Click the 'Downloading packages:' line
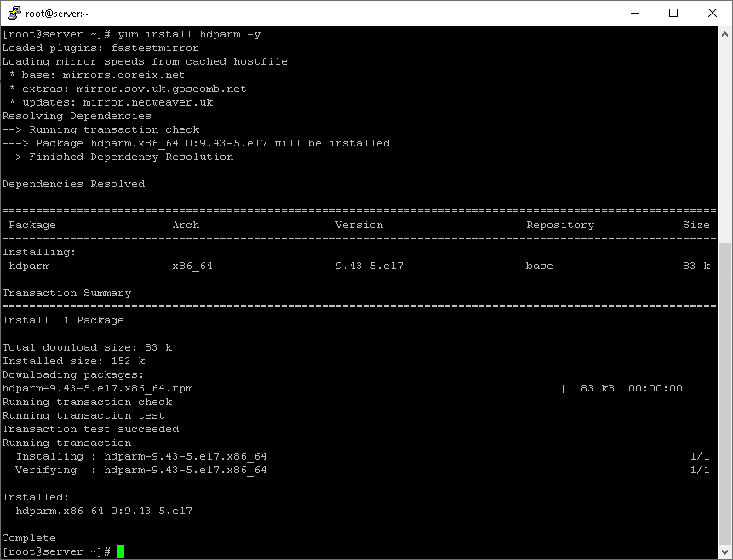 pyautogui.click(x=73, y=374)
